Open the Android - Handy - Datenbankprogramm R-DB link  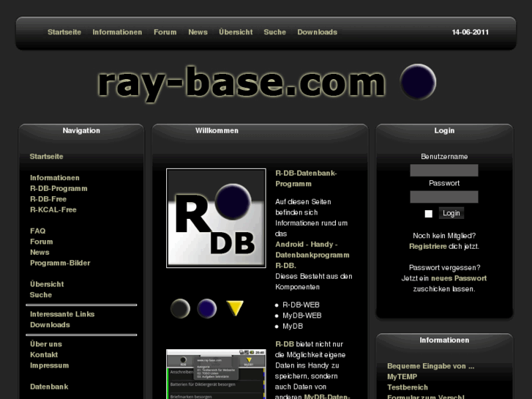[x=312, y=255]
